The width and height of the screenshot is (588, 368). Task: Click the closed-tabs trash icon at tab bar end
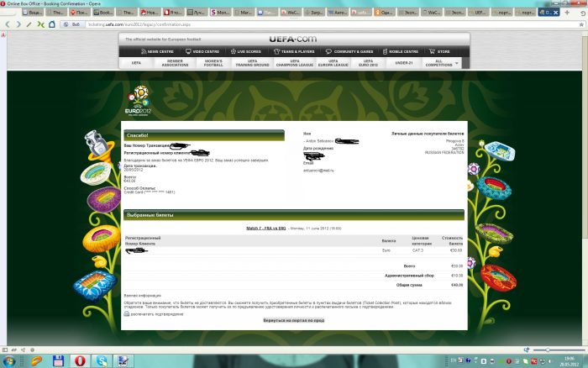point(583,13)
